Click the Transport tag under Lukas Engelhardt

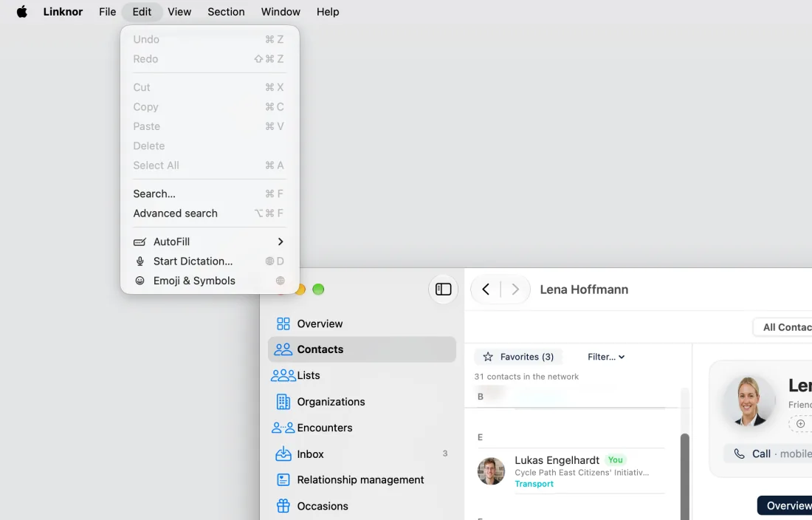(x=534, y=484)
